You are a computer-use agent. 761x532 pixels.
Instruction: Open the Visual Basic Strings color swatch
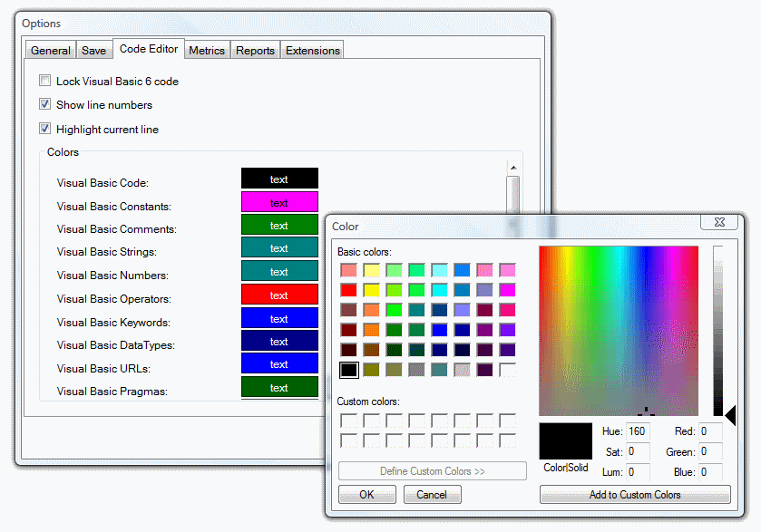[279, 247]
